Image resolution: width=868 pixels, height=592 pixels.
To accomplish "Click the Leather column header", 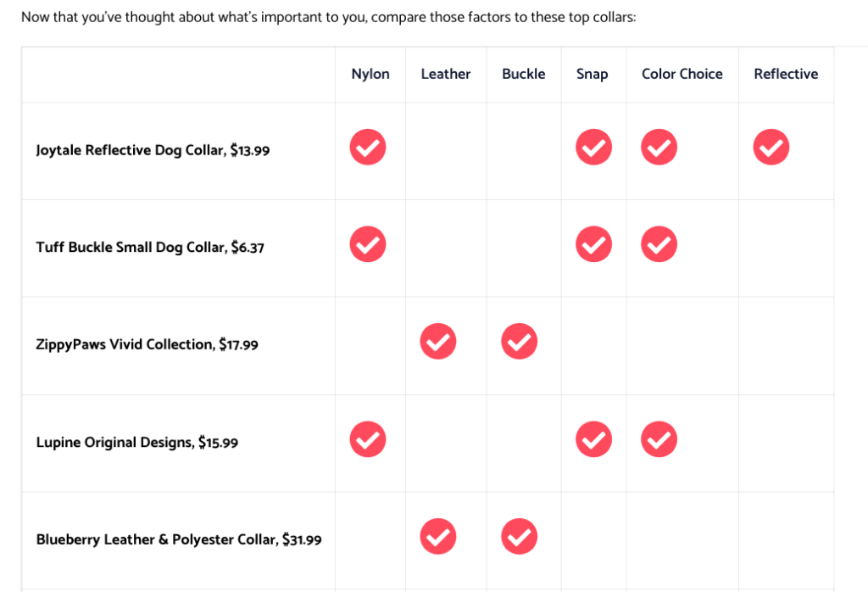I will pyautogui.click(x=446, y=74).
